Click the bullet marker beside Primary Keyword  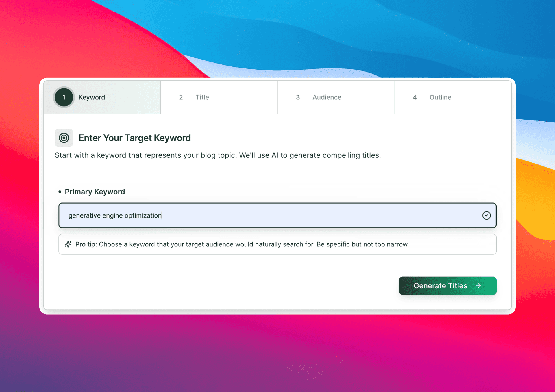60,192
